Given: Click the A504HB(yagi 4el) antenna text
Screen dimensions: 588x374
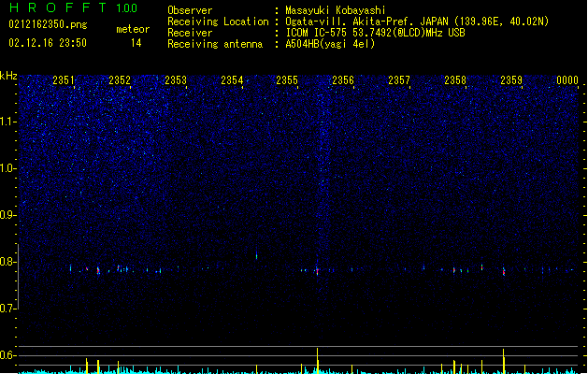Looking at the screenshot, I should pos(330,44).
